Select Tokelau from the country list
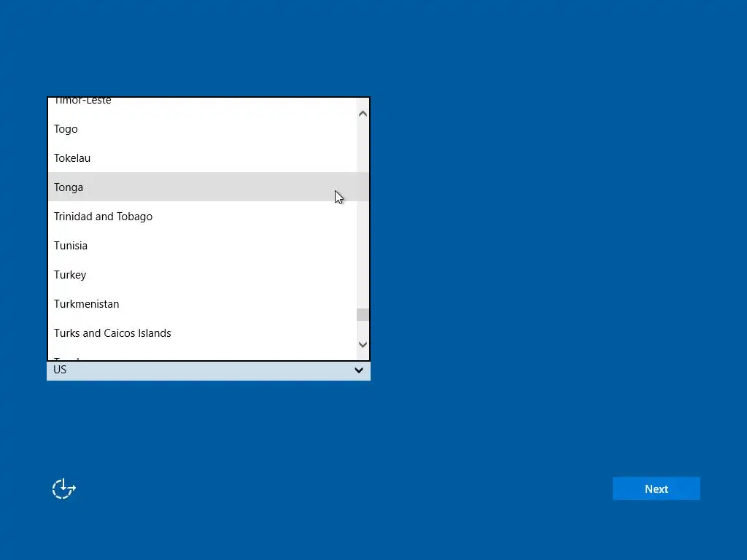747x560 pixels. (x=203, y=157)
